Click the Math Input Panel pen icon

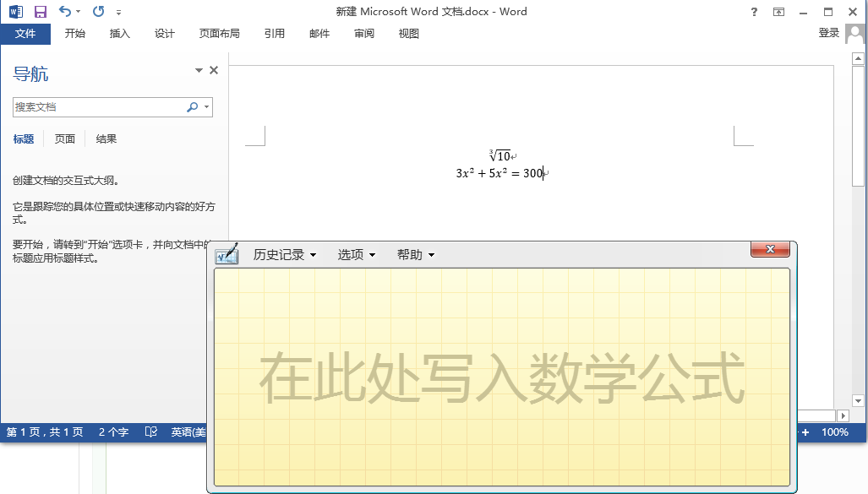tap(227, 254)
